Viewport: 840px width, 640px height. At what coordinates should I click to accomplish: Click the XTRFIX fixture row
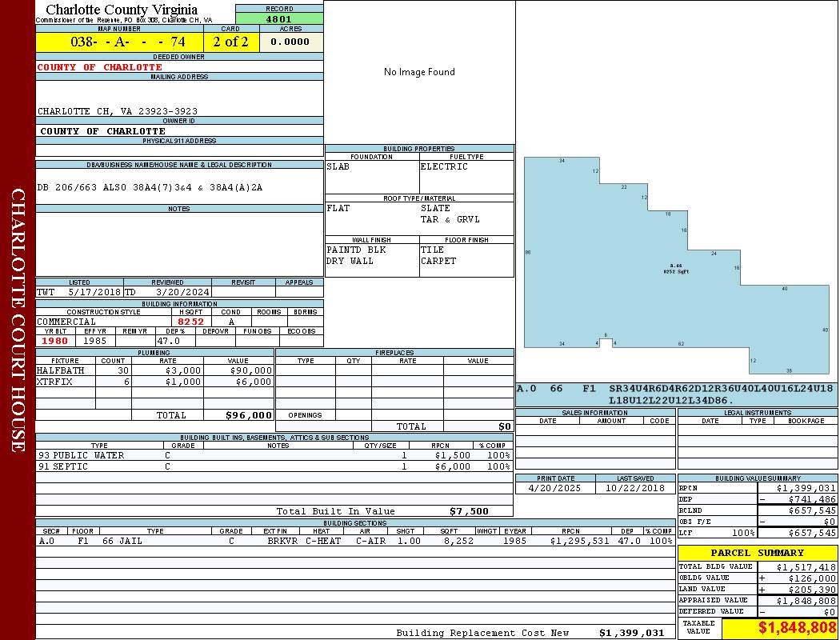[x=155, y=382]
